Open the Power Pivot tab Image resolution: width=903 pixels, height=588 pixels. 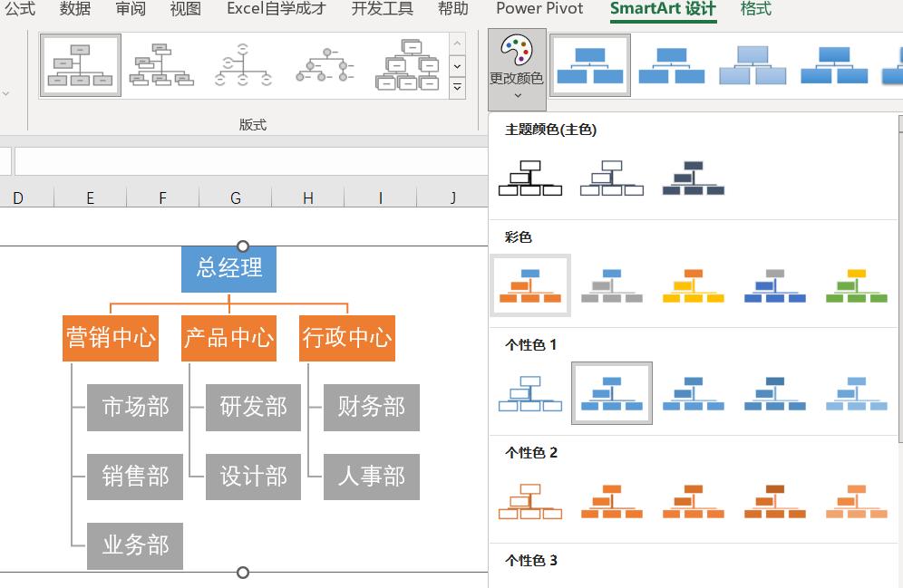point(539,11)
